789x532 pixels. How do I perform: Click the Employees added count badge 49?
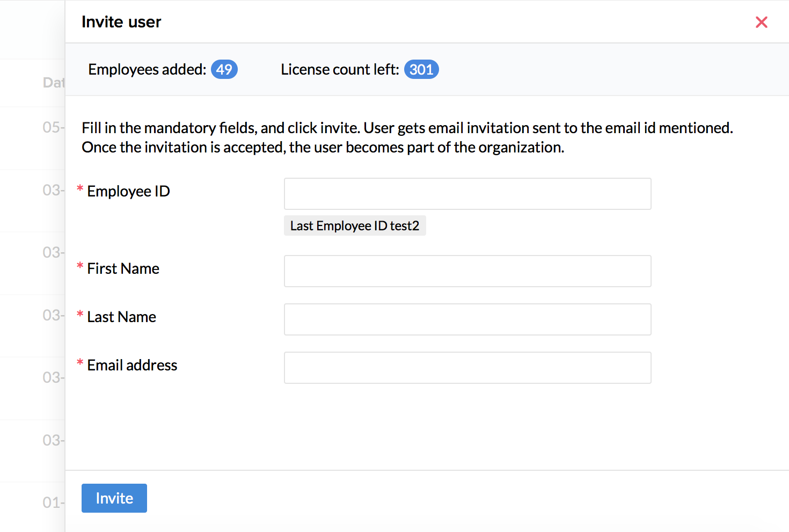[224, 69]
